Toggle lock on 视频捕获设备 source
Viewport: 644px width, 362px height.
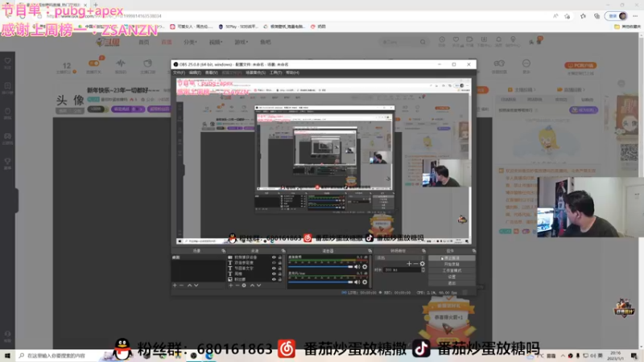point(280,257)
